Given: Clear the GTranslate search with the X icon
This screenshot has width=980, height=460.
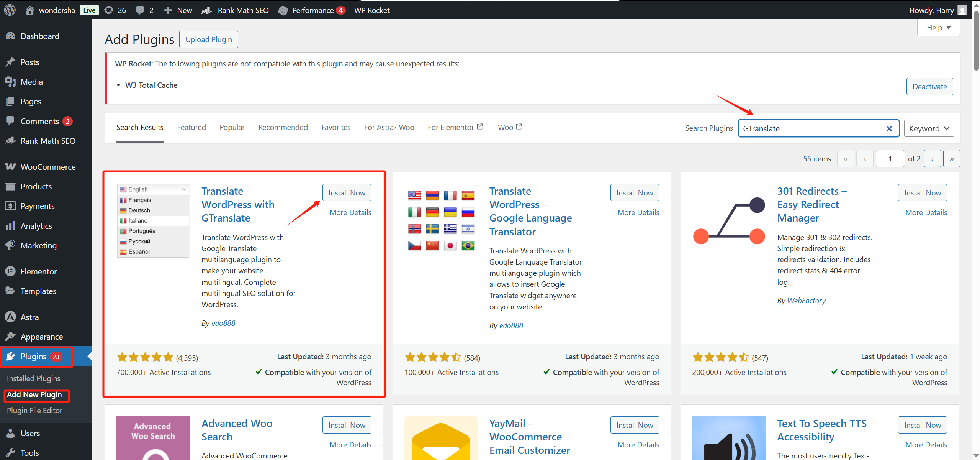Looking at the screenshot, I should pos(889,129).
